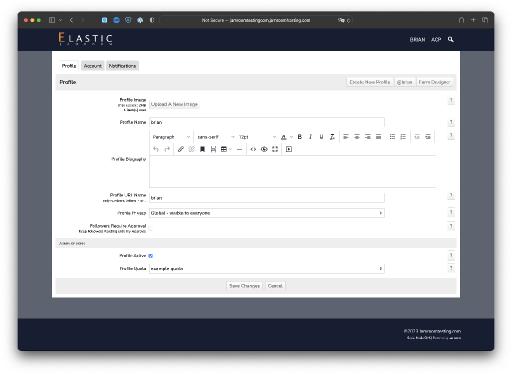Open the BRIAN user menu
The height and width of the screenshot is (374, 512).
417,40
